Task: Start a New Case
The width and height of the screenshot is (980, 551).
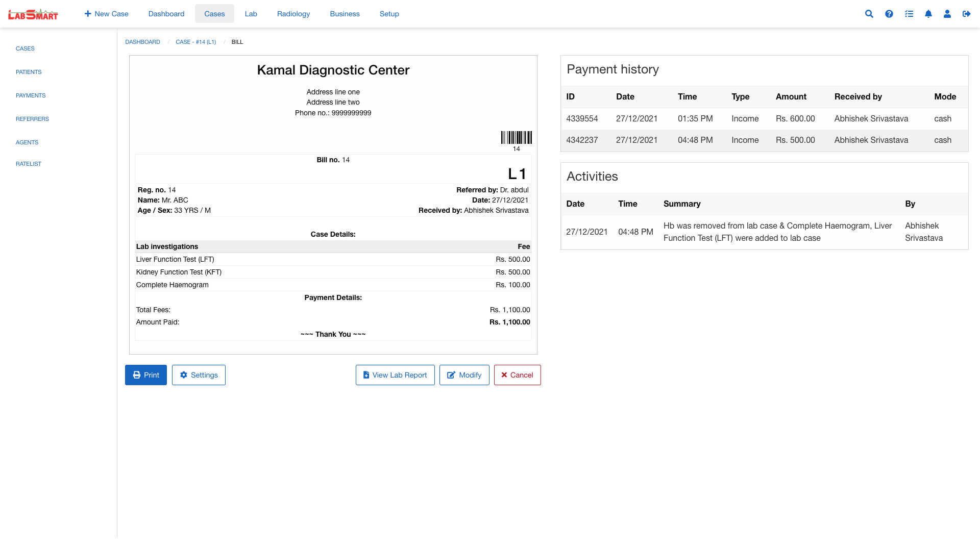Action: tap(106, 14)
